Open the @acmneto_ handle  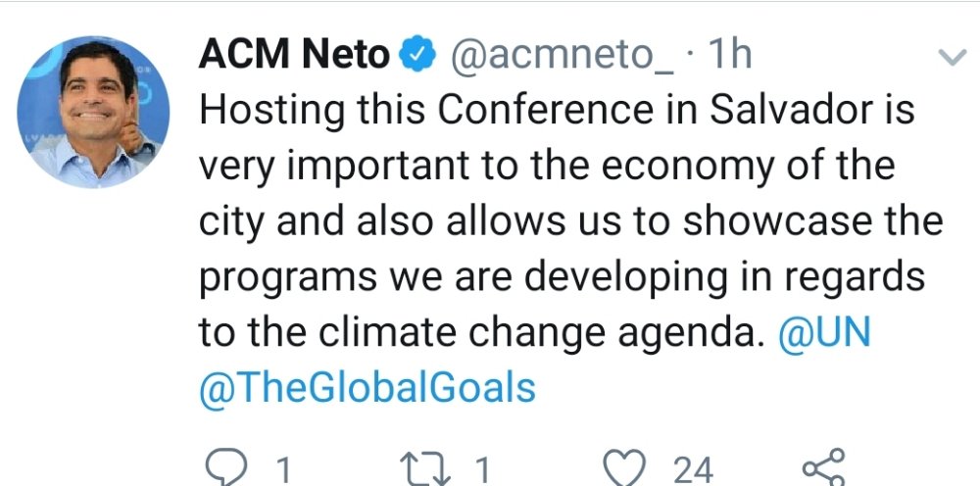[x=561, y=56]
